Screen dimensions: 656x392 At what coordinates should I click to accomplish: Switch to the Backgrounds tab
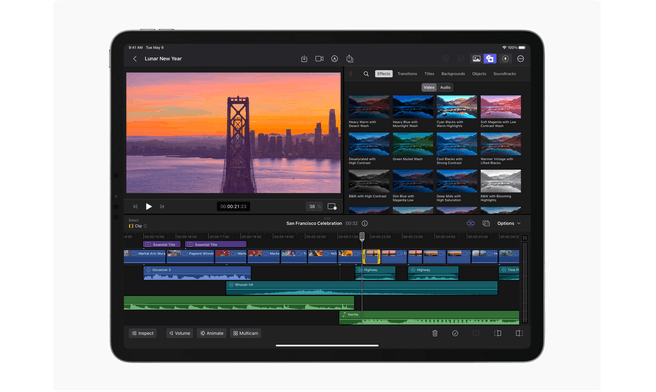pyautogui.click(x=453, y=74)
